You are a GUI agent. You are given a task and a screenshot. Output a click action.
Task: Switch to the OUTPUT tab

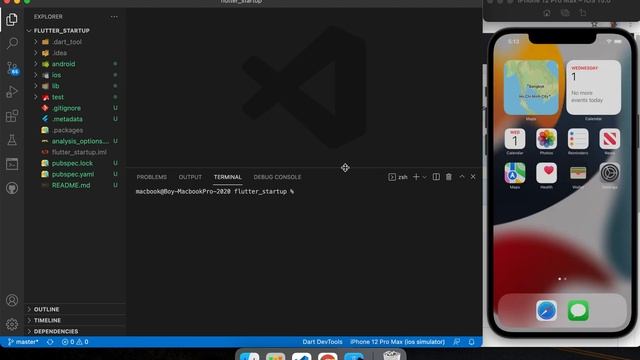pos(190,177)
